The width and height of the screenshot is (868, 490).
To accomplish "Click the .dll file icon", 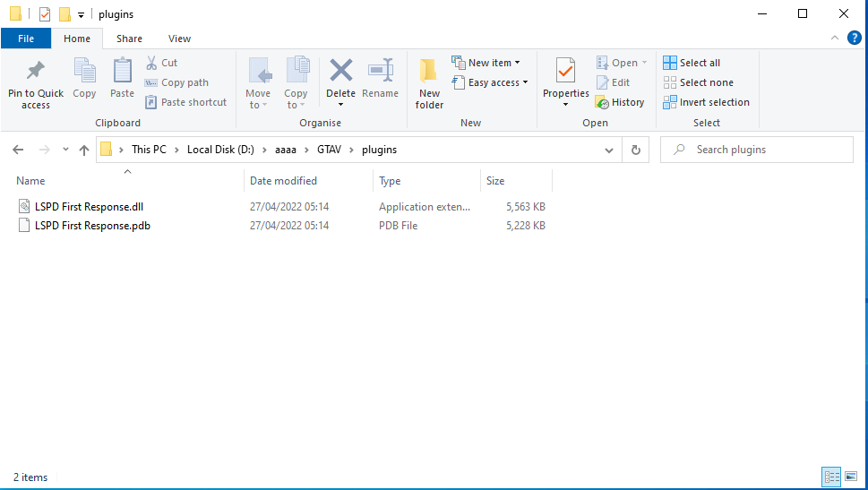I will pos(24,207).
